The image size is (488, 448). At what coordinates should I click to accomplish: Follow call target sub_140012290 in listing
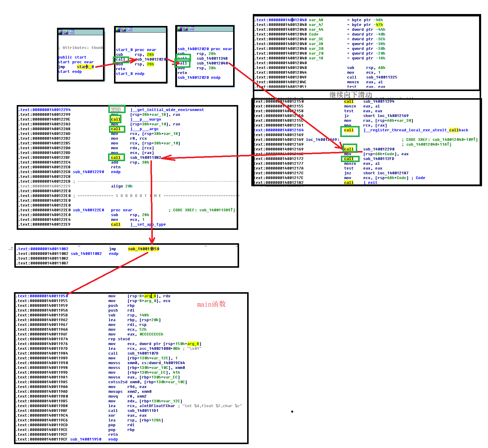click(378, 149)
